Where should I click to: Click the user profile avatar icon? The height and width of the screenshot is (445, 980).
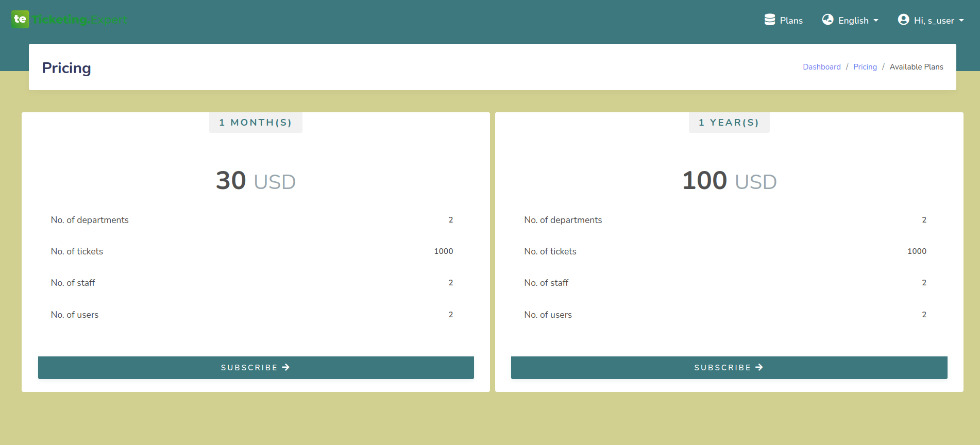pos(903,20)
